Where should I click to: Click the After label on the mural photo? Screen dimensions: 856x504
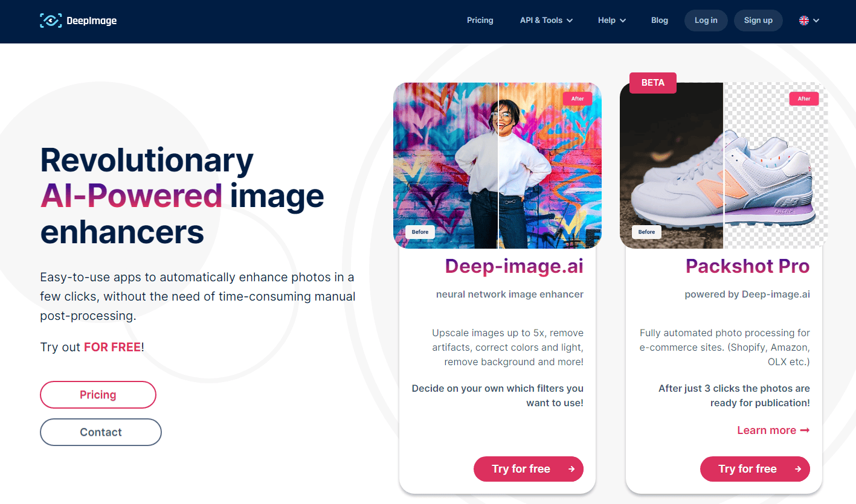click(578, 98)
